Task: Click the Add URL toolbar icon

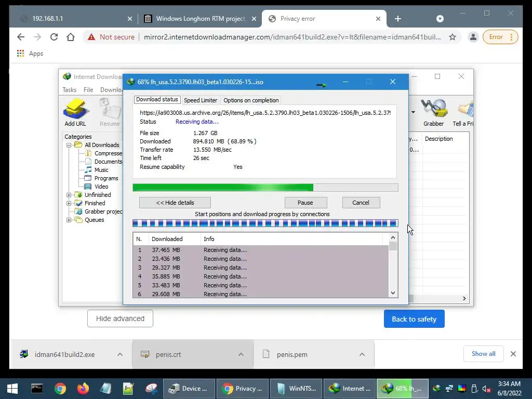Action: (75, 112)
